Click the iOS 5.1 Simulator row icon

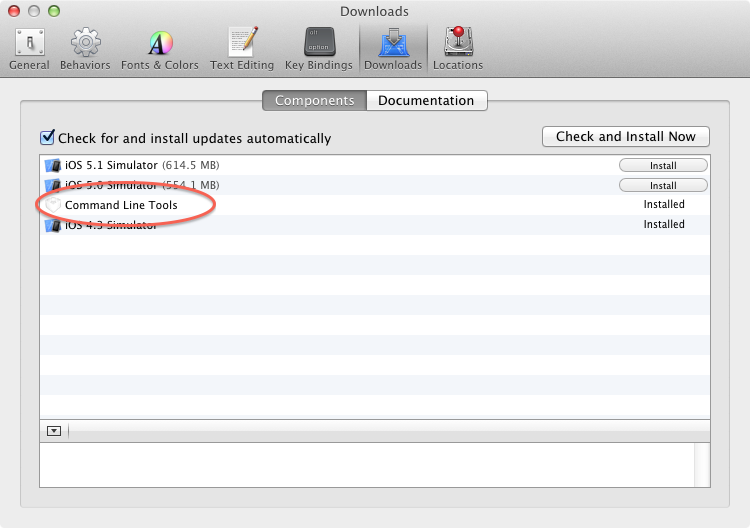pyautogui.click(x=53, y=165)
